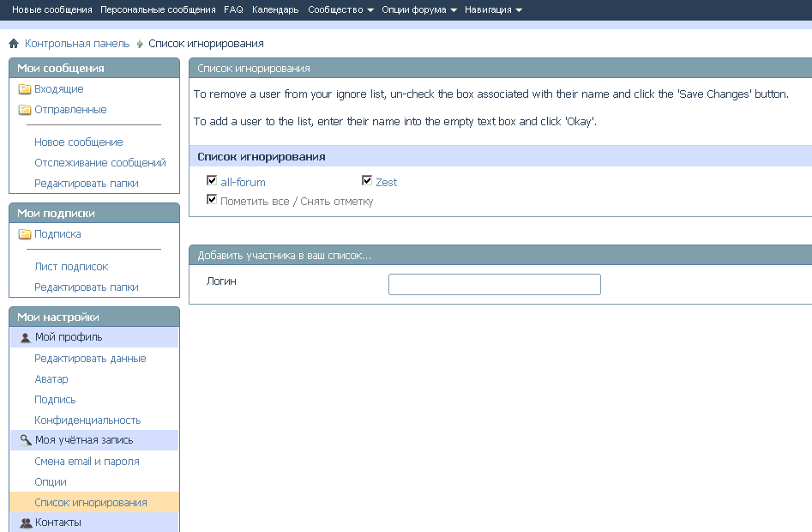Click the Мои сообщения panel title
This screenshot has height=532, width=812.
click(61, 69)
